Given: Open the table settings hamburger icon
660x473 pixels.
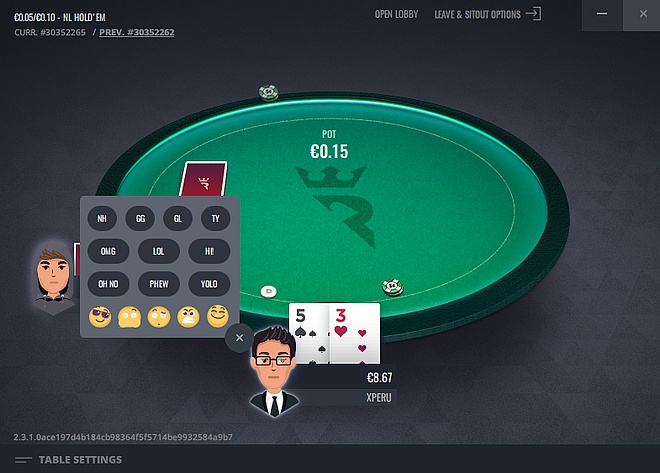Looking at the screenshot, I should pyautogui.click(x=23, y=460).
